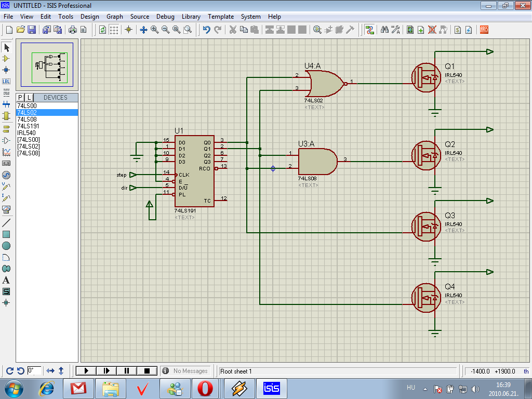Click the rotation angle input field
The height and width of the screenshot is (399, 532).
point(34,371)
